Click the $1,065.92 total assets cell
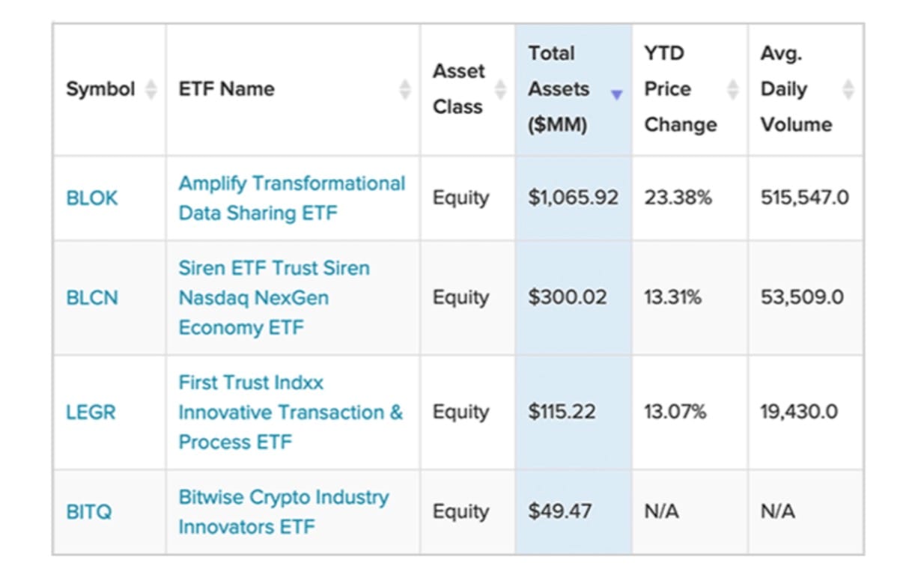924x578 pixels. tap(573, 198)
